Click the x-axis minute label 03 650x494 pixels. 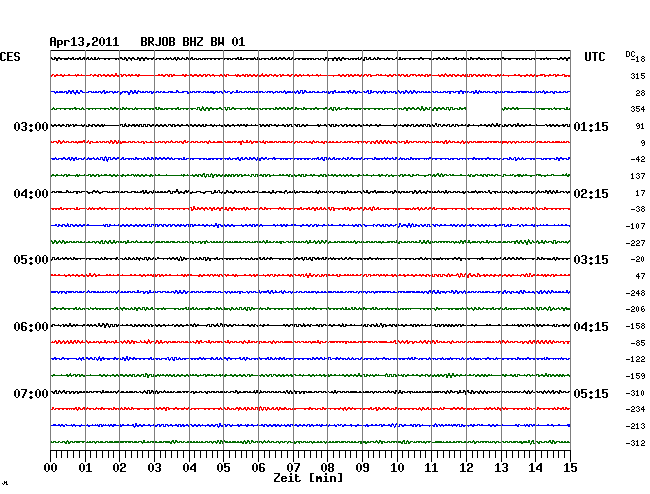tap(155, 468)
